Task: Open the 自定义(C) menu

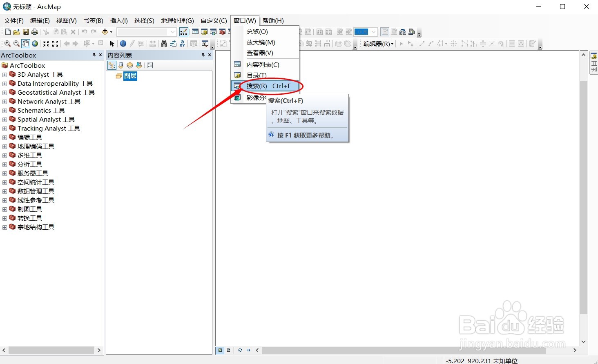Action: click(x=214, y=21)
